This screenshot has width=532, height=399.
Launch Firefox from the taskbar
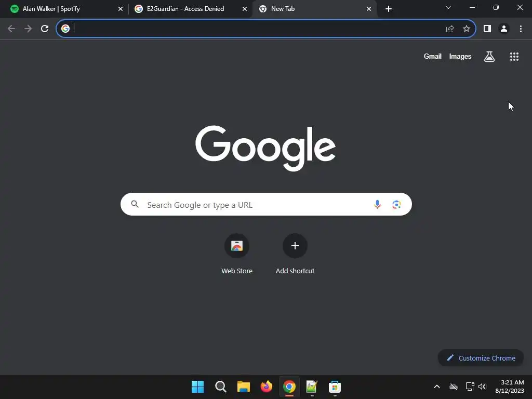[x=267, y=387]
